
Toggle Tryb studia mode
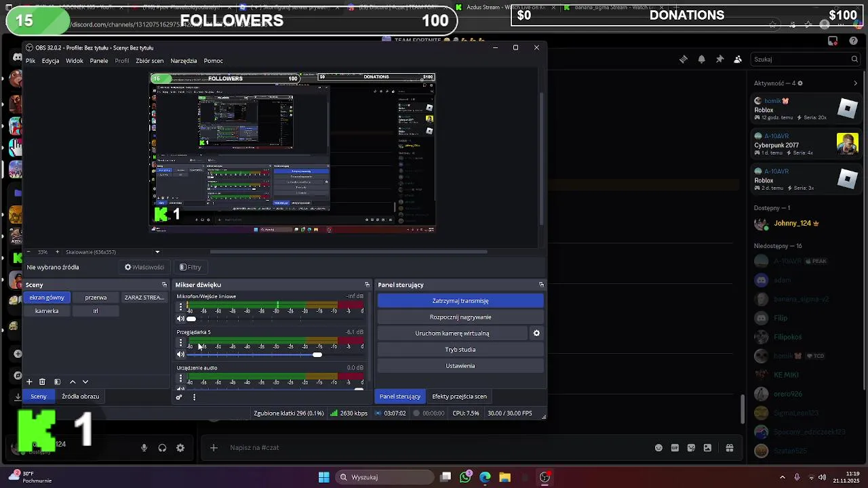(460, 349)
